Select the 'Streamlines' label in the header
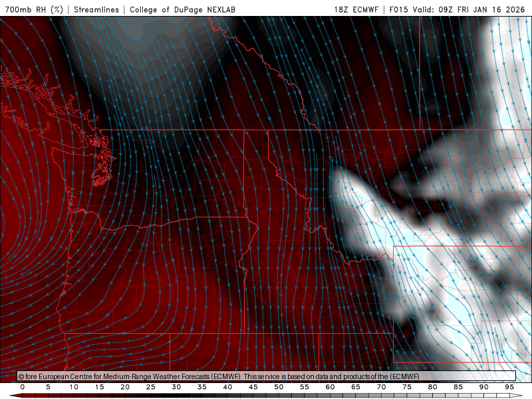Viewport: 532px width, 399px height. click(x=96, y=9)
